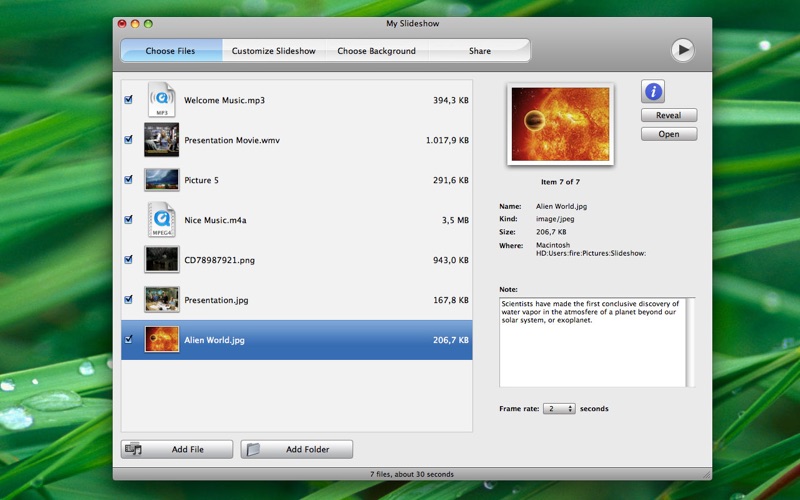Click the play slideshow button

coord(682,50)
